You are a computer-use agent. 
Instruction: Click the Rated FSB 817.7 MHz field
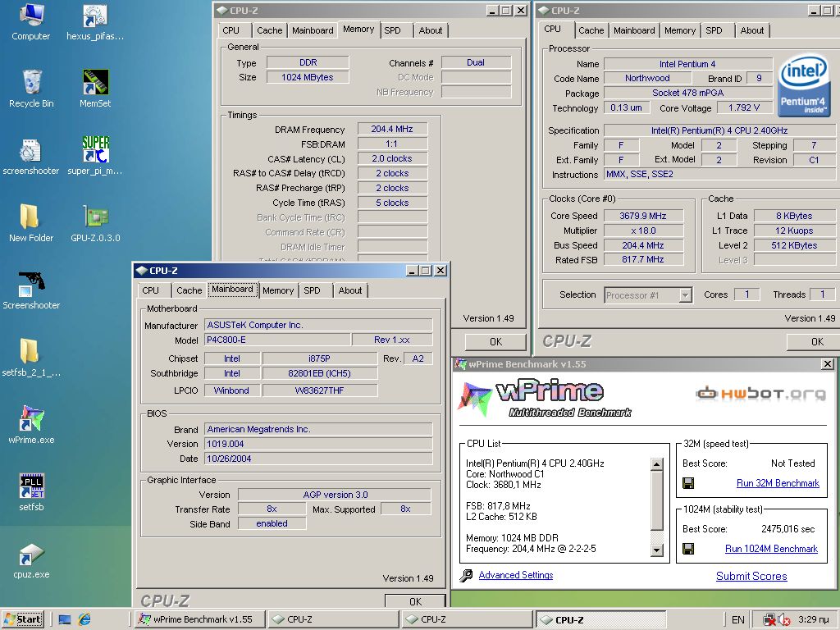[643, 259]
